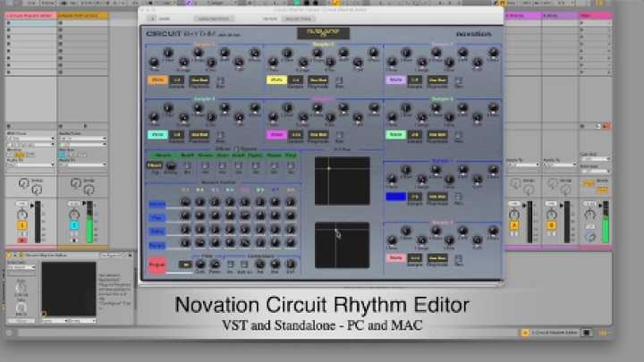The image size is (644, 362).
Task: Open Sample 6 Playmode selector
Action: click(437, 135)
